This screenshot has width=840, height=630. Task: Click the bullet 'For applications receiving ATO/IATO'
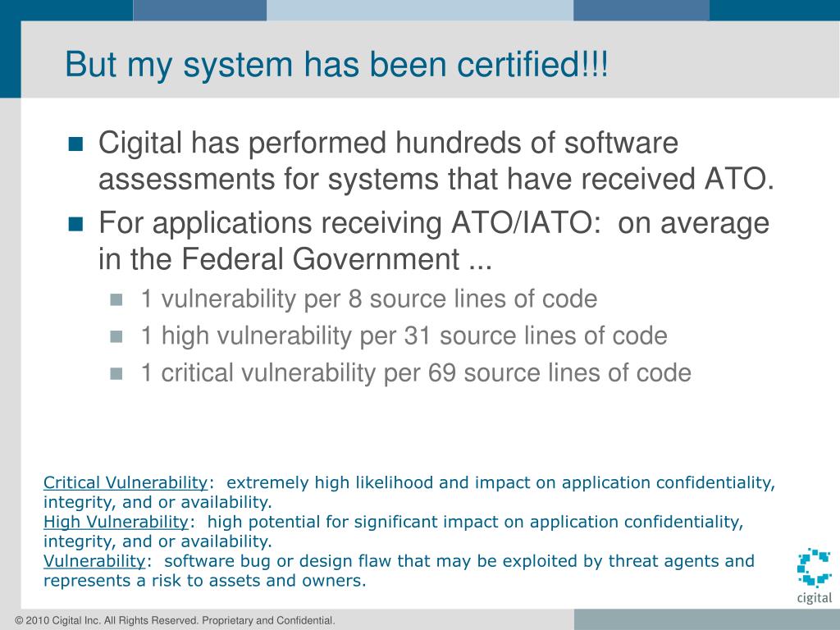[349, 222]
